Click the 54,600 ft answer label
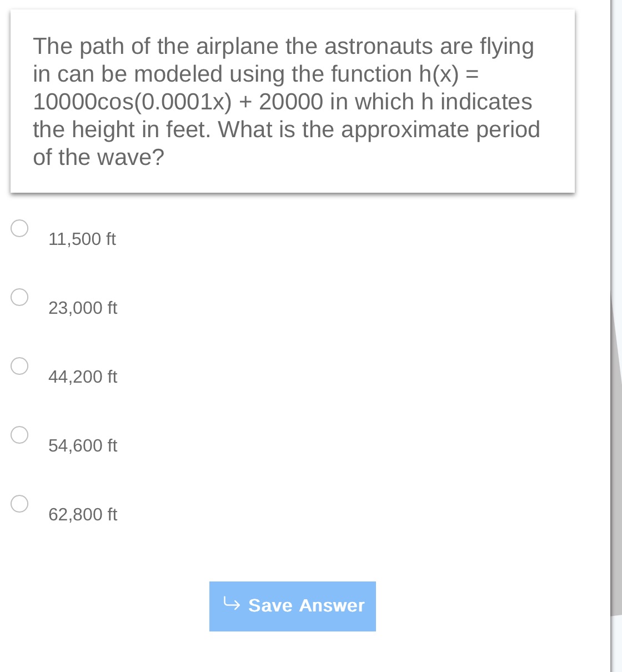Image resolution: width=622 pixels, height=672 pixels. click(x=83, y=445)
